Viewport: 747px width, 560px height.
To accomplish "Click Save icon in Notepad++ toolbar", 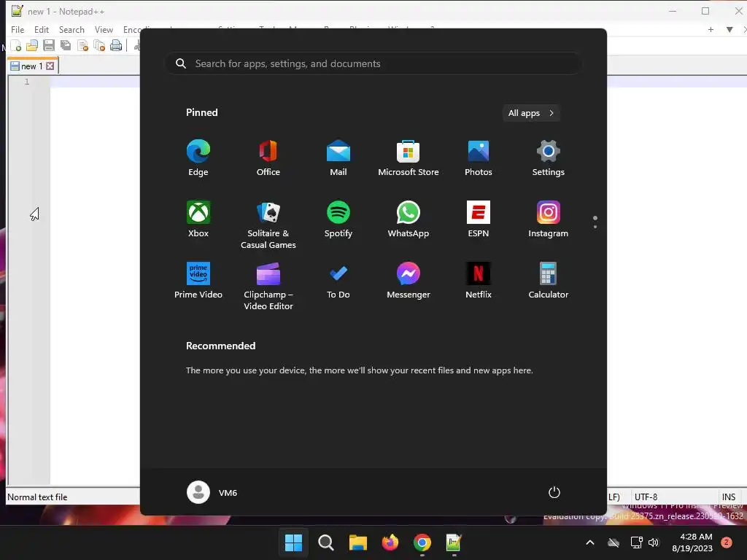I will (x=49, y=46).
